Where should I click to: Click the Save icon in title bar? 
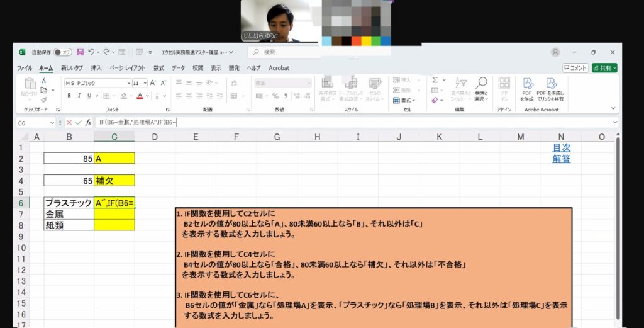pyautogui.click(x=80, y=52)
